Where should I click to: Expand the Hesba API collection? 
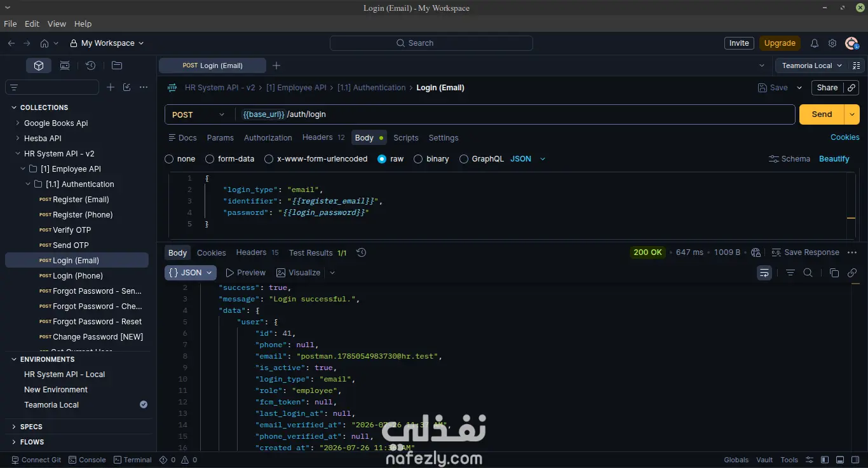(17, 139)
